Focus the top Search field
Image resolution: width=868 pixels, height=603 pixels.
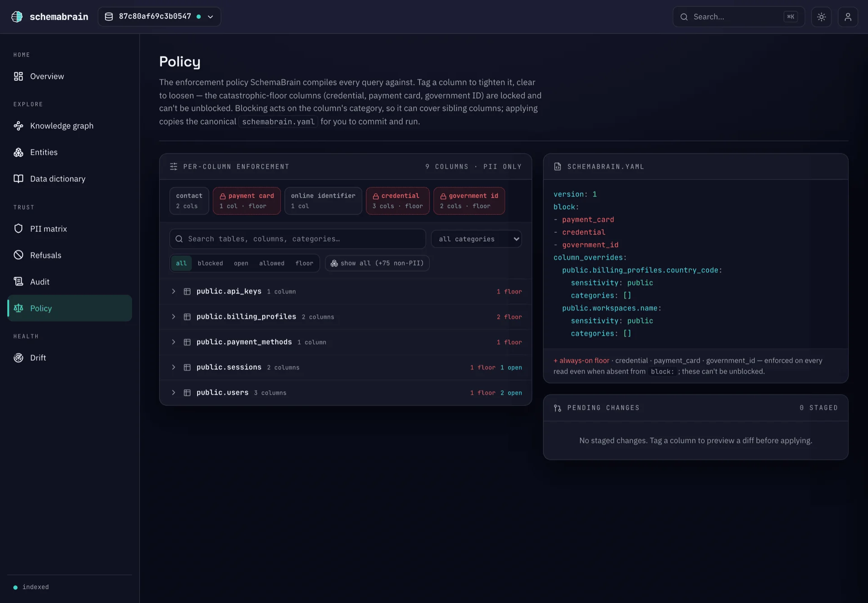pyautogui.click(x=738, y=17)
